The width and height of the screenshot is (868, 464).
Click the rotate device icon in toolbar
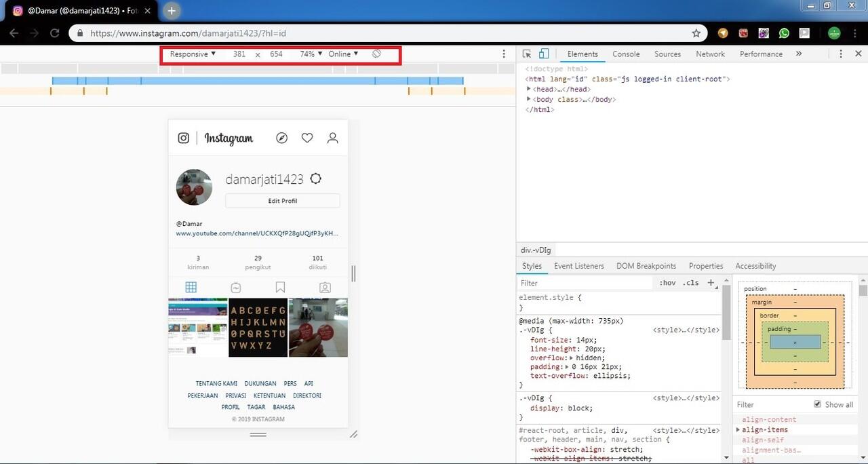(x=376, y=54)
